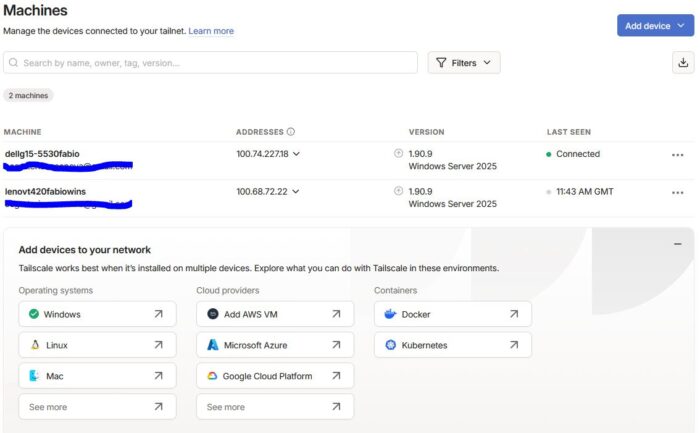
Task: Open the Google Cloud Platform card
Action: click(275, 375)
